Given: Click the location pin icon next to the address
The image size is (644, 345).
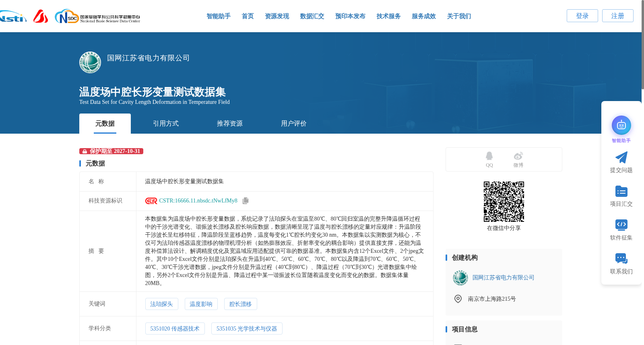Looking at the screenshot, I should point(458,299).
